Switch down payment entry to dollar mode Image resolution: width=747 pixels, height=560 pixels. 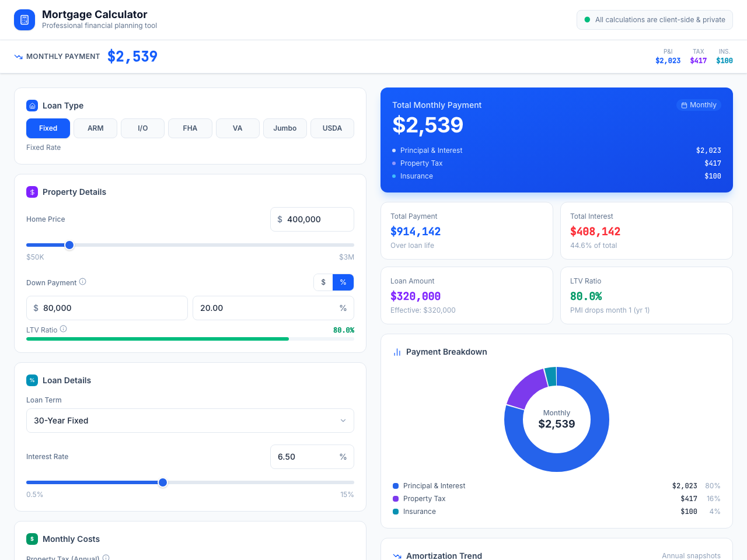323,282
